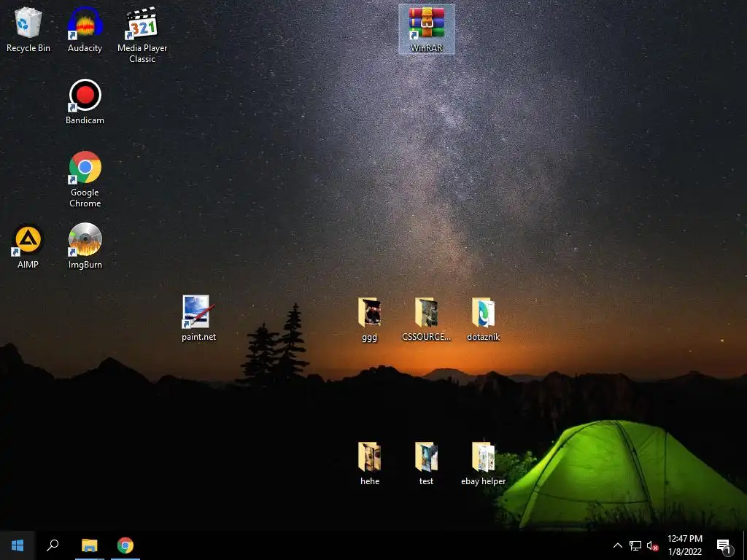This screenshot has width=747, height=560.
Task: Select the ebay helper folder
Action: tap(483, 463)
